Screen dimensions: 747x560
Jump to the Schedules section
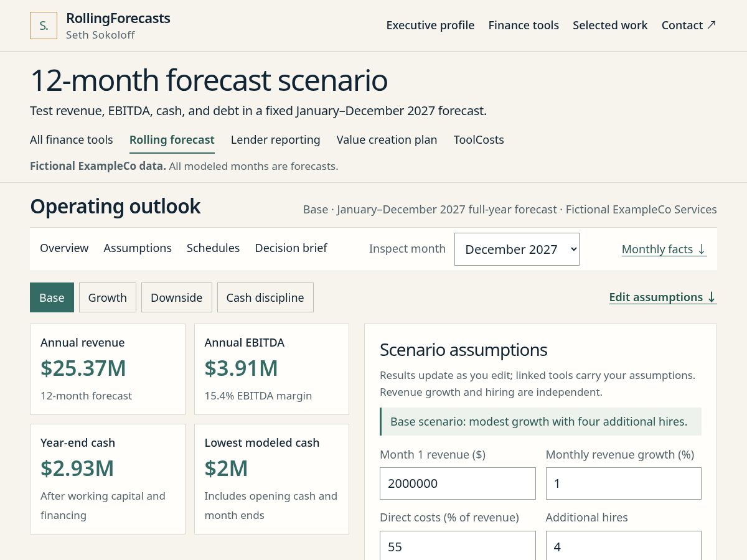(x=213, y=248)
